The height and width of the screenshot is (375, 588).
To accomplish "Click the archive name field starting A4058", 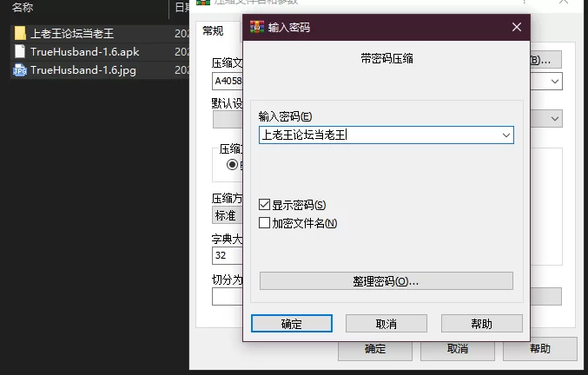I will click(228, 82).
